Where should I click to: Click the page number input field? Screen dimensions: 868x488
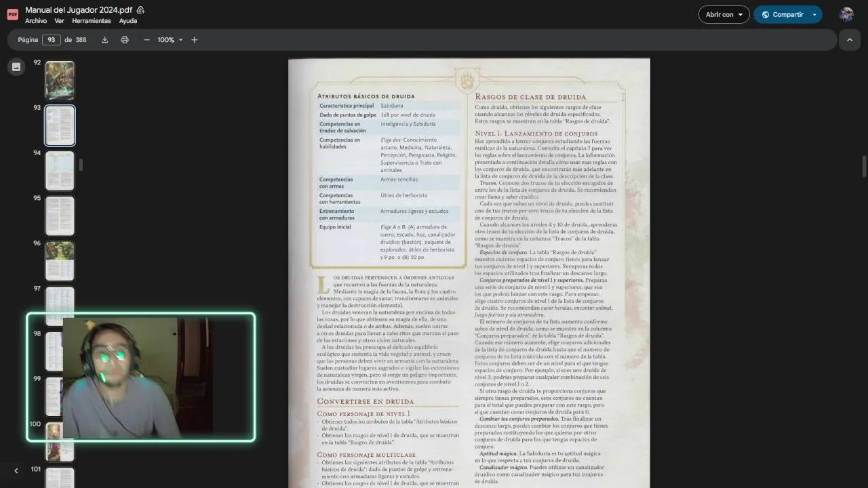(x=52, y=40)
